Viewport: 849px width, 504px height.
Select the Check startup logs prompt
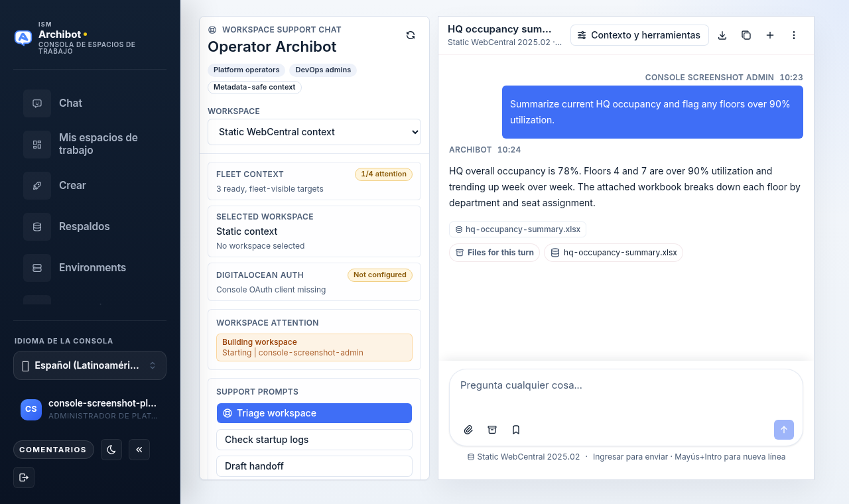point(314,440)
